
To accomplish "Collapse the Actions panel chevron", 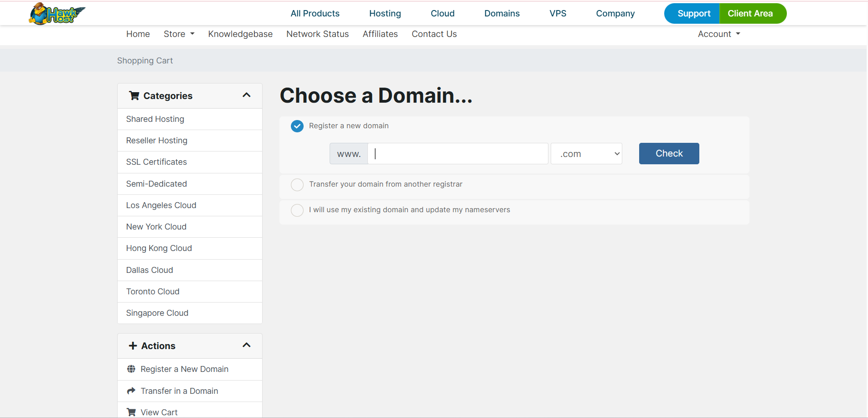I will tap(247, 345).
